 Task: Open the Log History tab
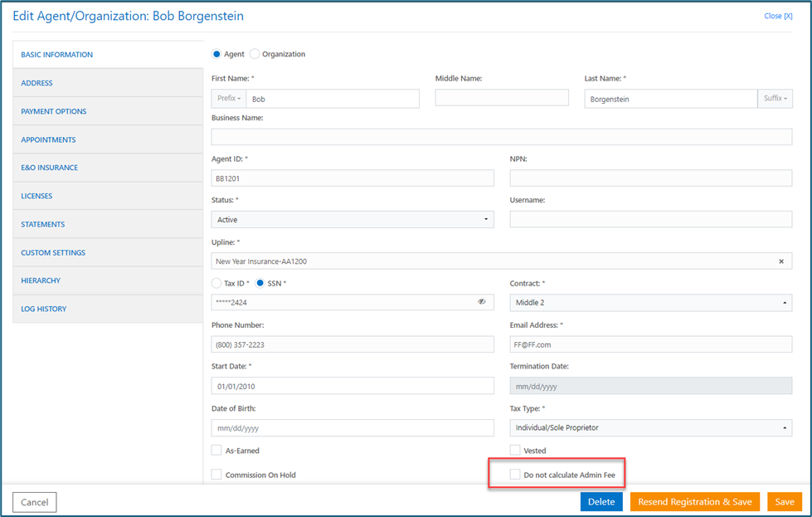coord(108,310)
